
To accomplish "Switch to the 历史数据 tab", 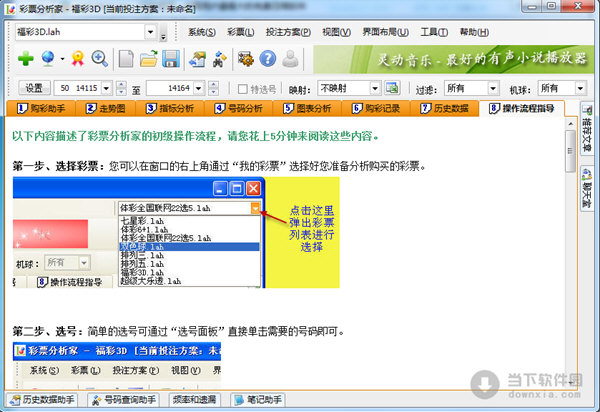I will pos(445,109).
